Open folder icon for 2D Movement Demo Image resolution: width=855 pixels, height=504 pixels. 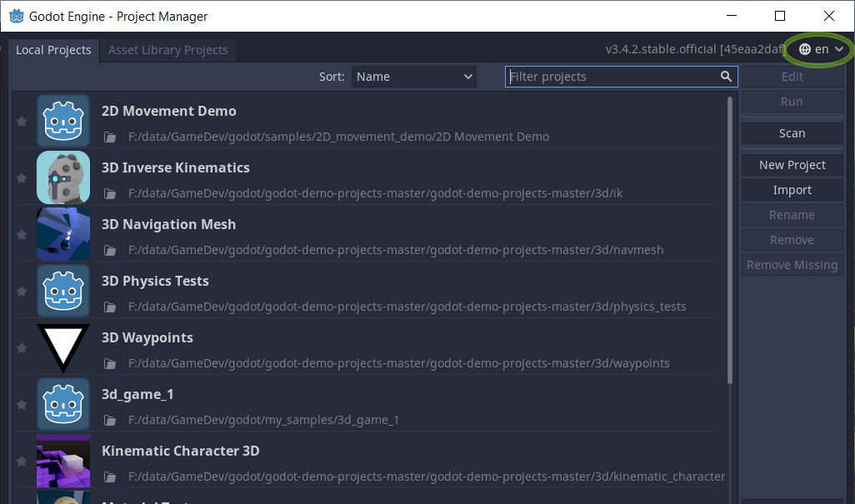(x=110, y=137)
